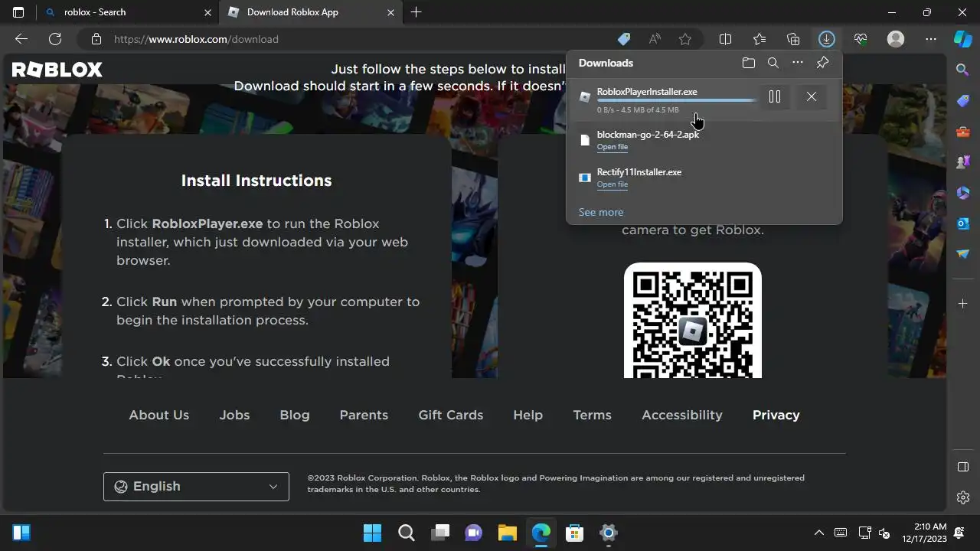The height and width of the screenshot is (551, 980).
Task: Open sidebar Games chess icon
Action: [962, 162]
